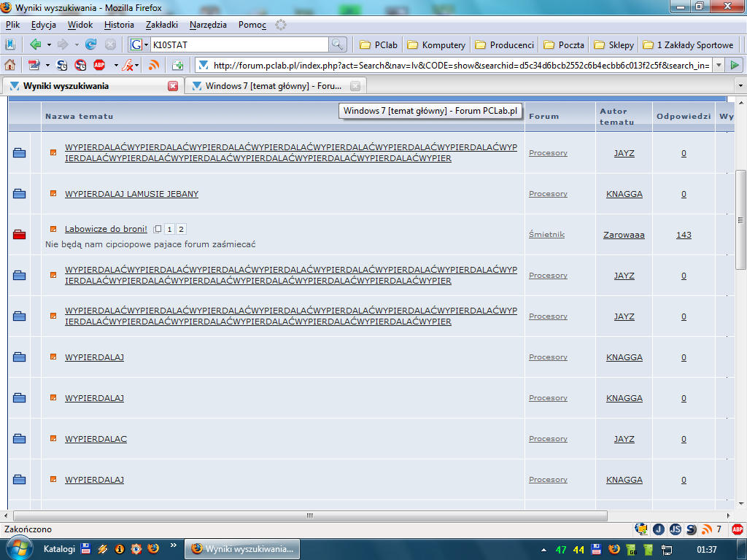Click the Home icon in toolbar

click(10, 65)
